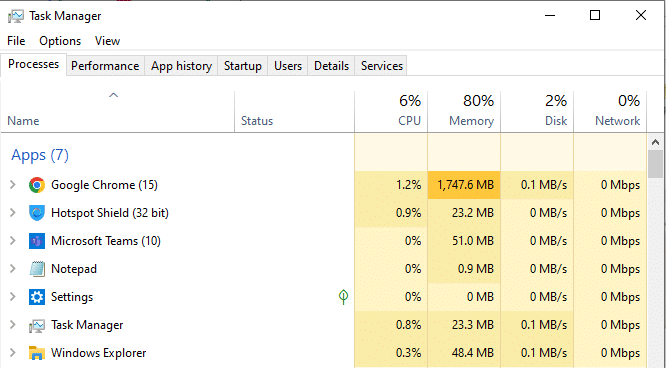The width and height of the screenshot is (666, 368).
Task: Expand the Hotspot Shield process group
Action: click(x=13, y=213)
